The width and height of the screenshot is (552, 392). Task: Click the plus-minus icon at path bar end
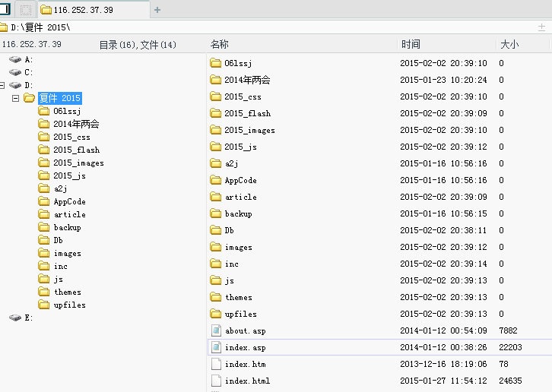(x=542, y=27)
